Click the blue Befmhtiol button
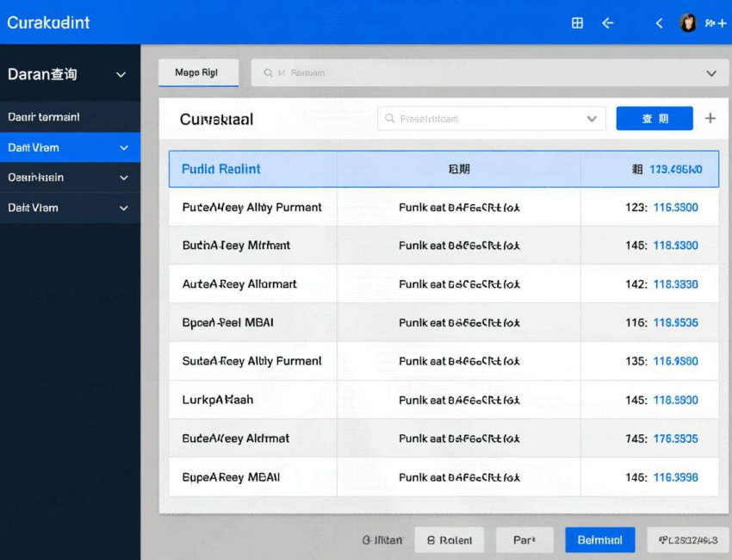Screen dimensions: 732x560 [x=599, y=540]
